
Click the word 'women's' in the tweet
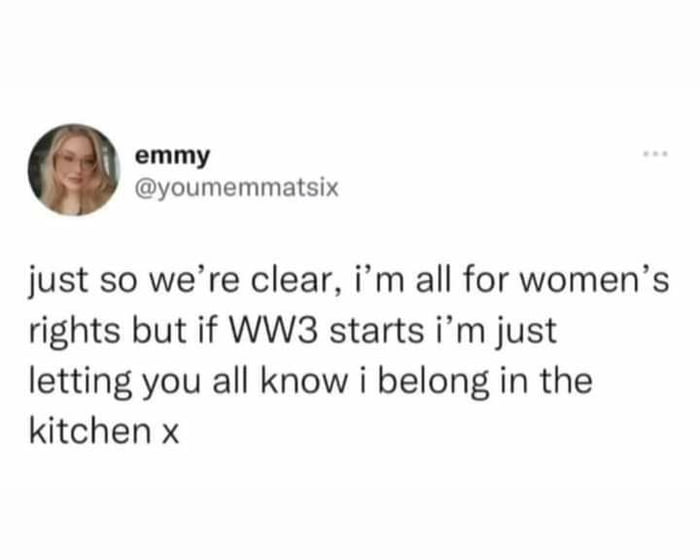pos(596,282)
